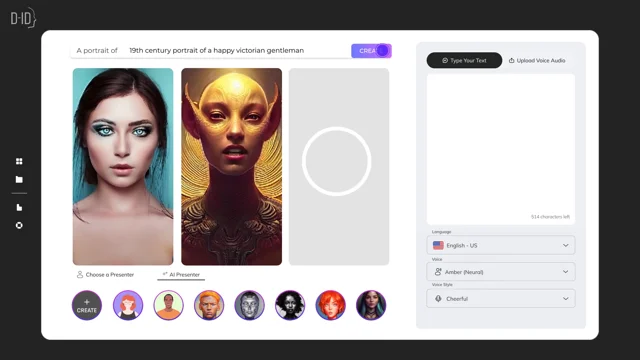Select the teal-haired woman avatar
640x360 pixels.
point(371,305)
